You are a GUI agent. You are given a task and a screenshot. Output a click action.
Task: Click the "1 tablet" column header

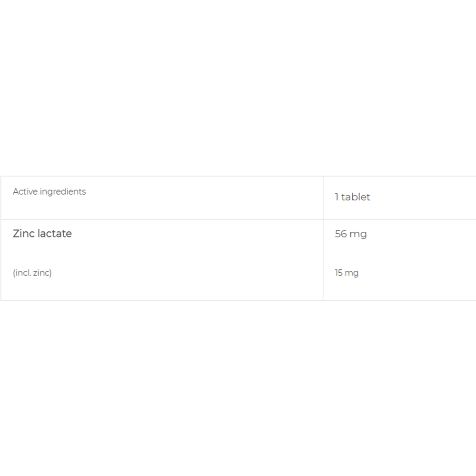(x=352, y=197)
